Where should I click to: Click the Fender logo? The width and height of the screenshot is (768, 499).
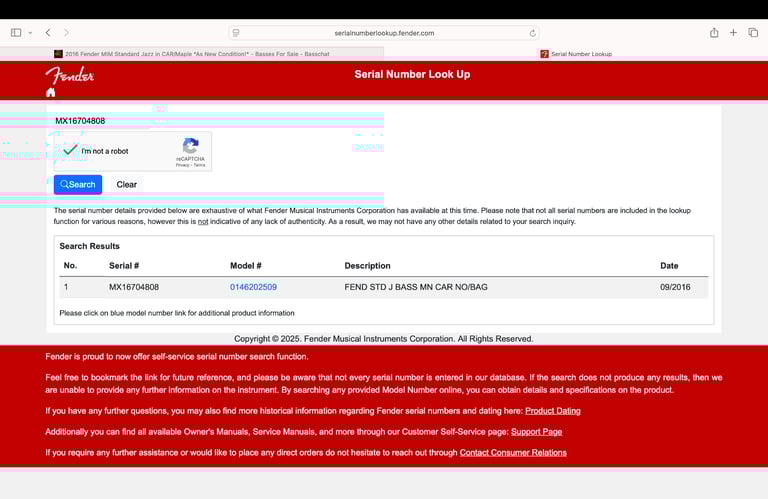(70, 75)
